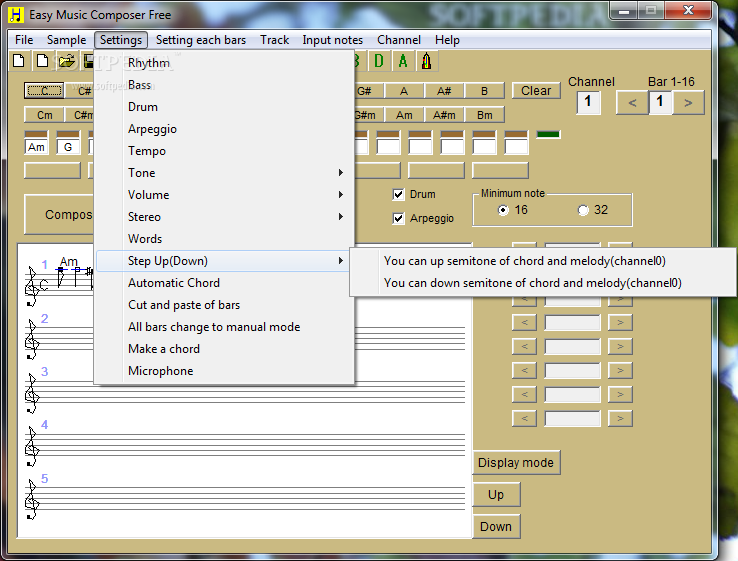Screen dimensions: 738x561
Task: Click the bottommost < arrow in right column
Action: [524, 418]
